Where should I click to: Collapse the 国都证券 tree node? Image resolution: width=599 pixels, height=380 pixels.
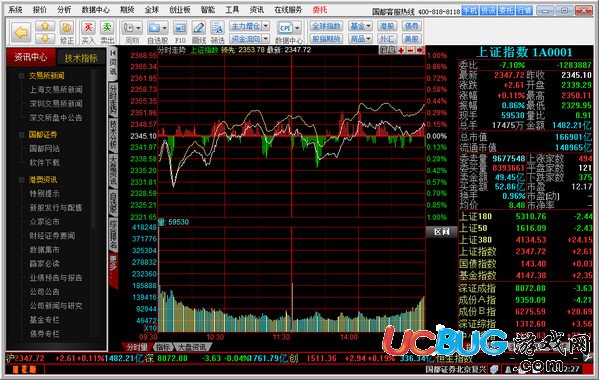click(22, 134)
